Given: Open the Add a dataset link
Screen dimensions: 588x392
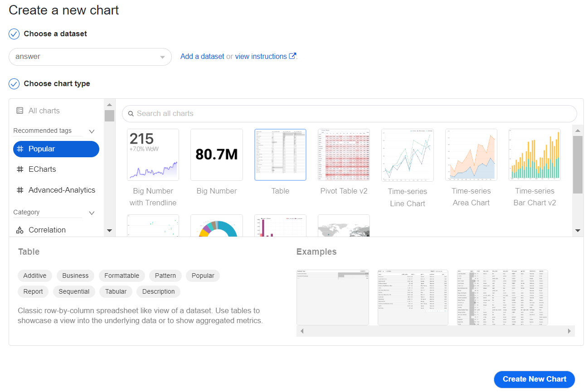Looking at the screenshot, I should [202, 56].
